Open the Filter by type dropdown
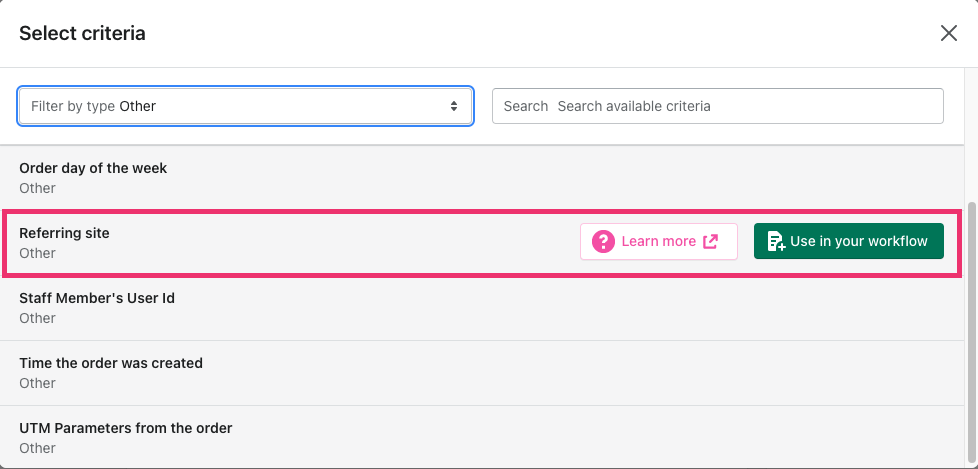Screen dimensions: 978x469 246,106
